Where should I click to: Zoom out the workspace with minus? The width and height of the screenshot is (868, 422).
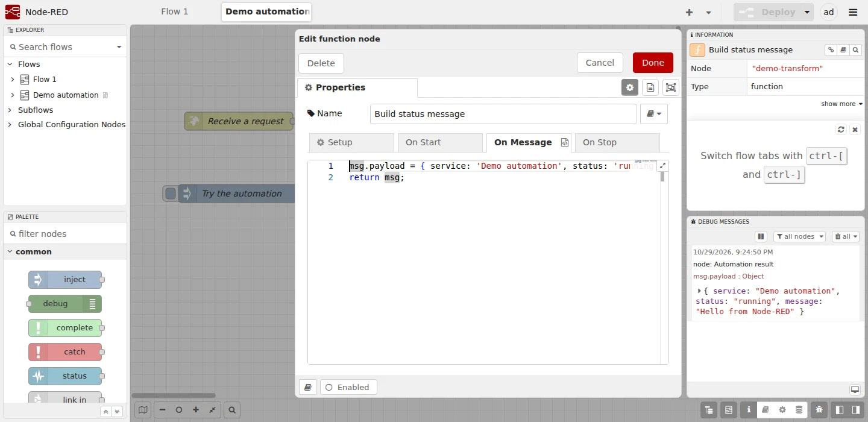(x=163, y=410)
